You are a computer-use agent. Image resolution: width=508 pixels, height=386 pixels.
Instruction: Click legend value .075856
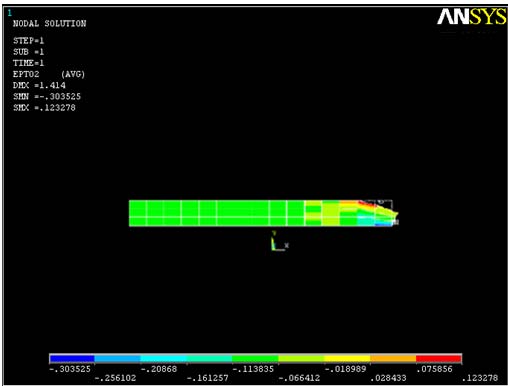pyautogui.click(x=434, y=369)
